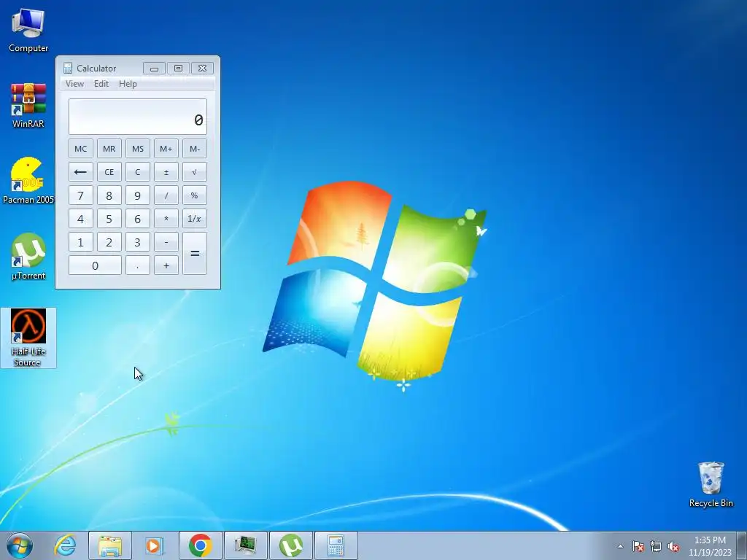This screenshot has height=560, width=747.
Task: Click the Show Desktop strip
Action: 743,545
